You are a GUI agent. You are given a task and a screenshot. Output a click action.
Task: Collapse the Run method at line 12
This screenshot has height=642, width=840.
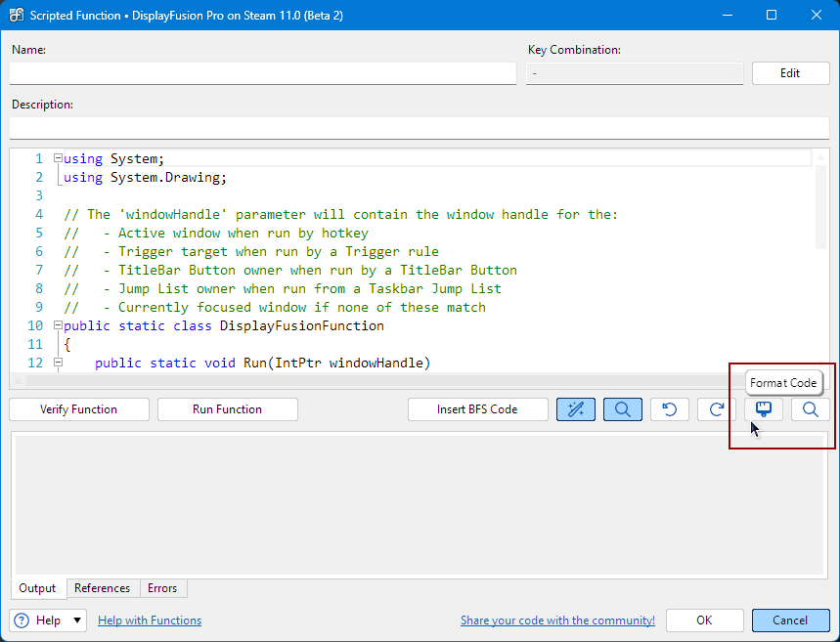point(58,363)
